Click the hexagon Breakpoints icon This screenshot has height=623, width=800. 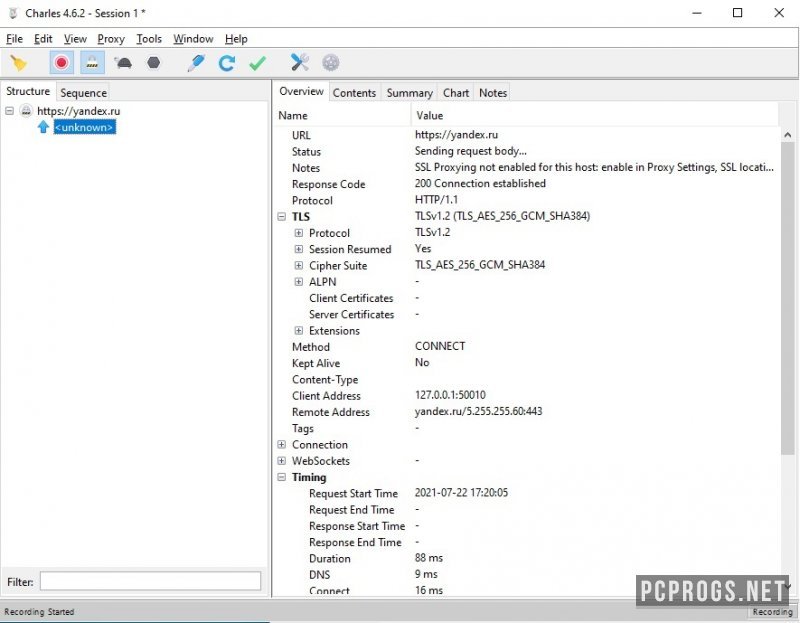pos(153,63)
